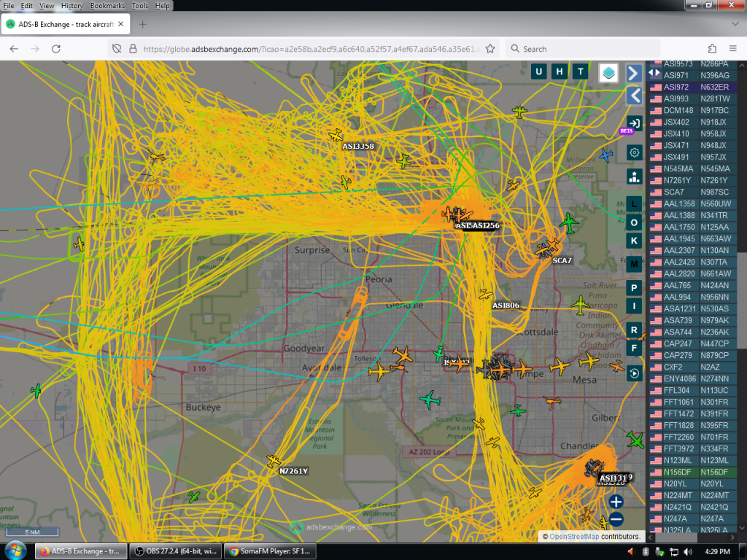Select the SCA7 aircraft label

[x=562, y=260]
